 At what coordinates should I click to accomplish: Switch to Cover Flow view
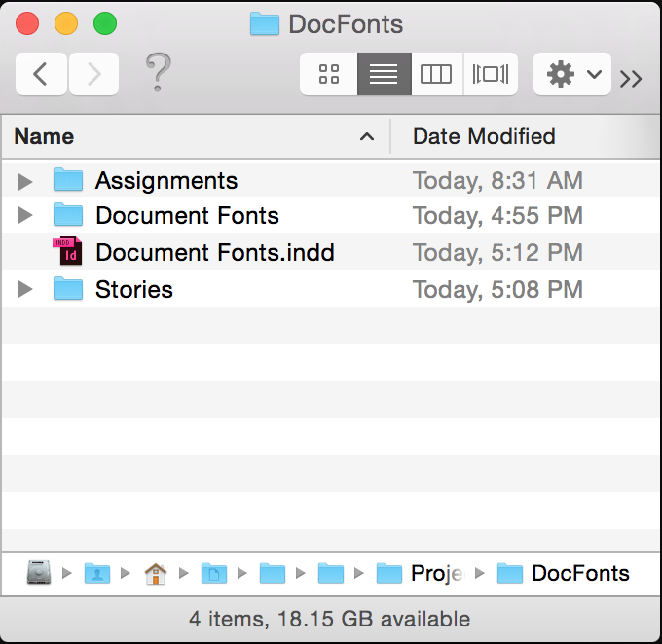[x=490, y=74]
